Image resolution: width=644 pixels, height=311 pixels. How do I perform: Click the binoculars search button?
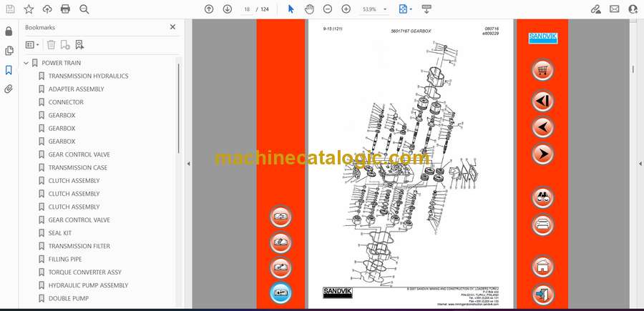(x=542, y=197)
